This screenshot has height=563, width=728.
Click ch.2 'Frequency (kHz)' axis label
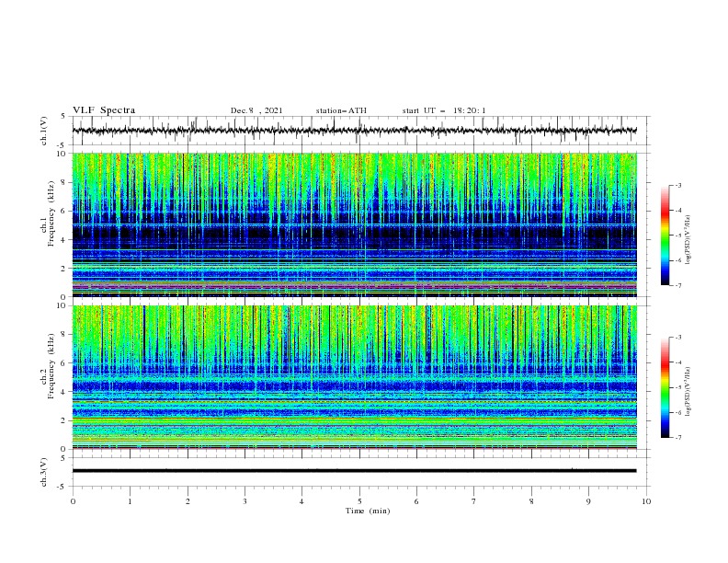tap(51, 365)
